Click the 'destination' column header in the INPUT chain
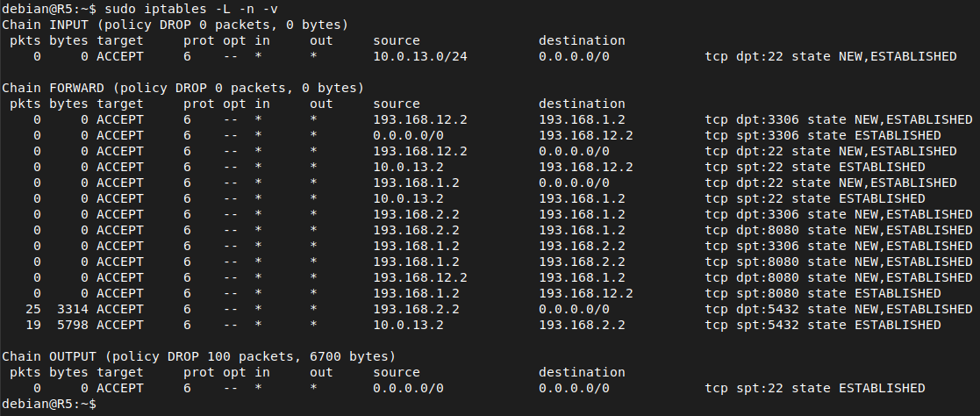980x416 pixels. [x=582, y=40]
